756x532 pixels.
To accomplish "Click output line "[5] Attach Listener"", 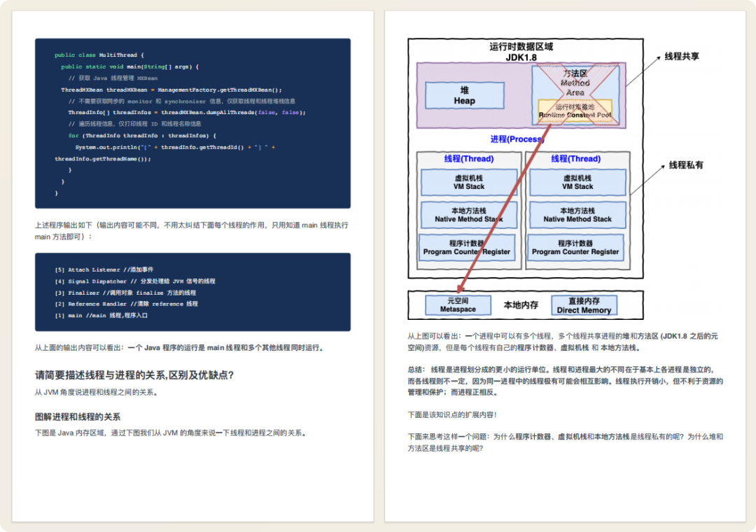I will 104,269.
